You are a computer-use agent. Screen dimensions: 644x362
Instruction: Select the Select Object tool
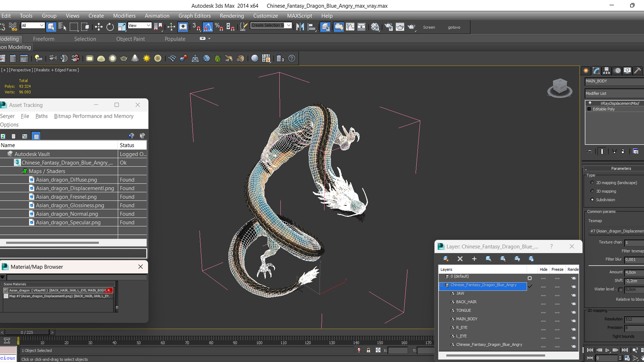51,27
